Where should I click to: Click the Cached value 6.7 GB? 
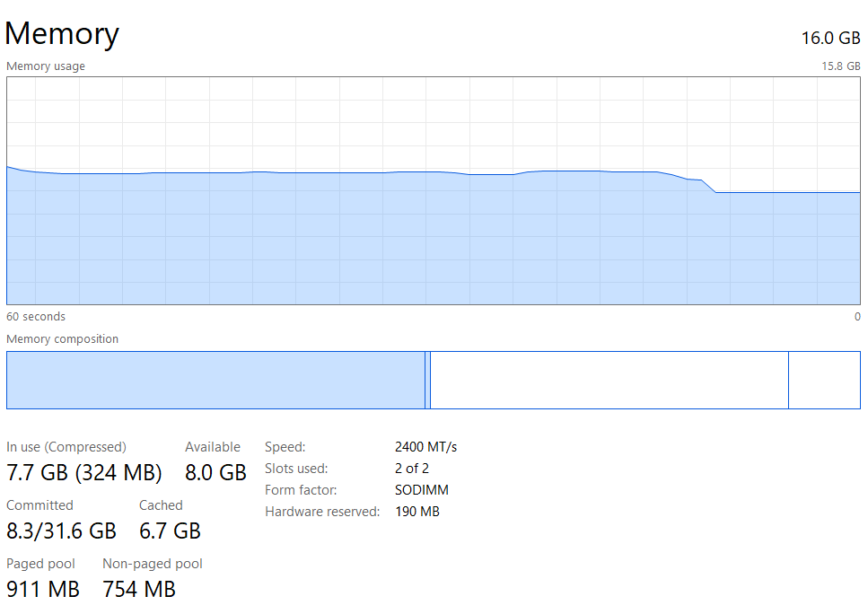click(170, 531)
